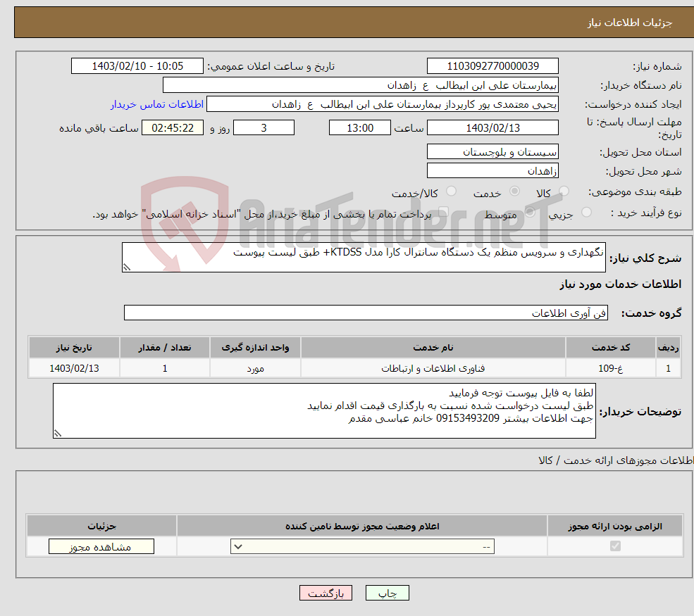Click the واحد اندازه گیری column header
Viewport: 694px width, 616px height.
pyautogui.click(x=255, y=348)
